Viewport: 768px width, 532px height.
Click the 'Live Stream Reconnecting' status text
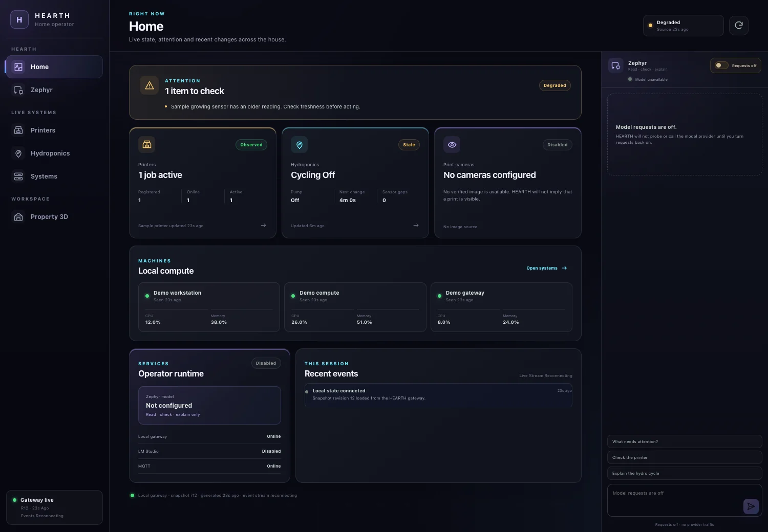coord(546,375)
